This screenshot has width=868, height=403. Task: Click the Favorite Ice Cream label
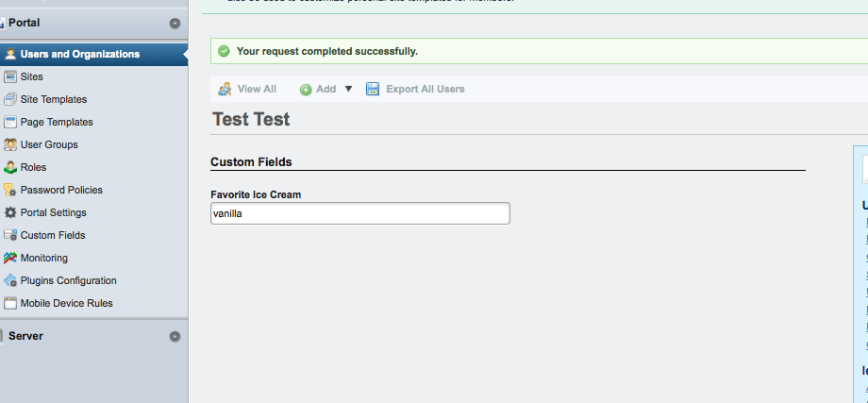256,194
